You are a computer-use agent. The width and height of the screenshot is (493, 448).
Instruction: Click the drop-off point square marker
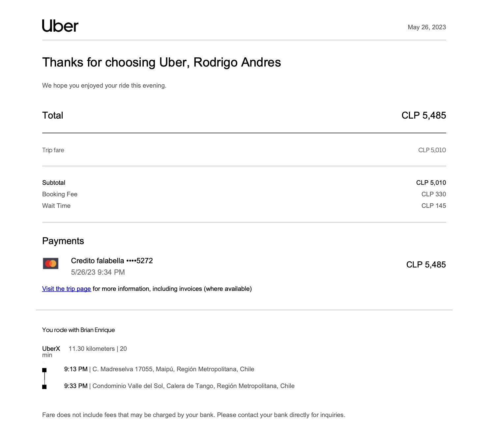(44, 387)
